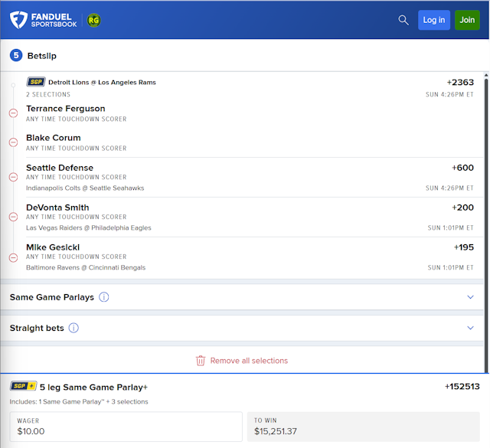This screenshot has height=448, width=490.
Task: Open the RG responsible gaming badge
Action: [x=94, y=20]
